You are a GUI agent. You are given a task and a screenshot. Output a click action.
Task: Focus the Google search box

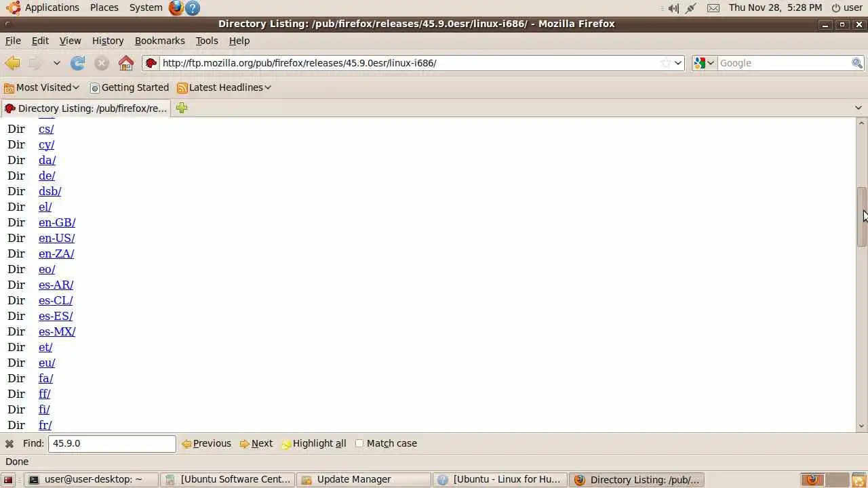784,63
